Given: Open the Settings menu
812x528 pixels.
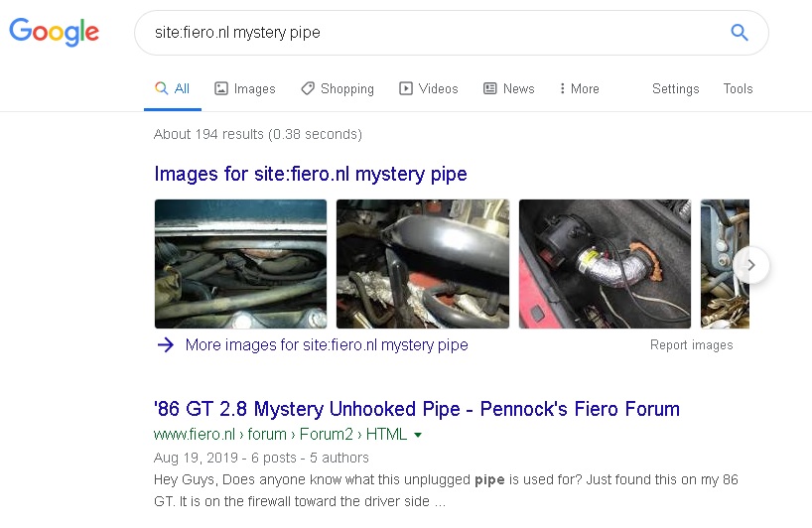Looking at the screenshot, I should tap(675, 88).
